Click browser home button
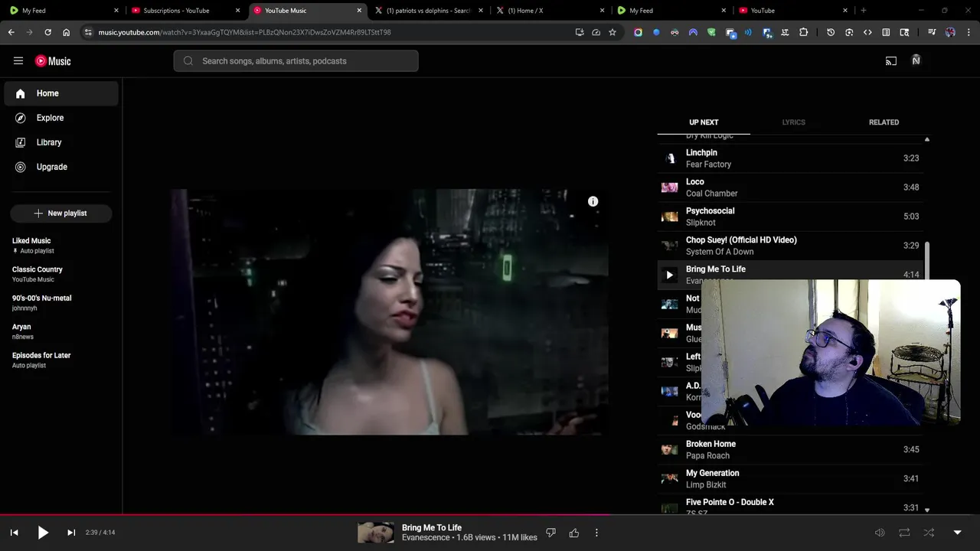This screenshot has height=551, width=980. [x=66, y=32]
